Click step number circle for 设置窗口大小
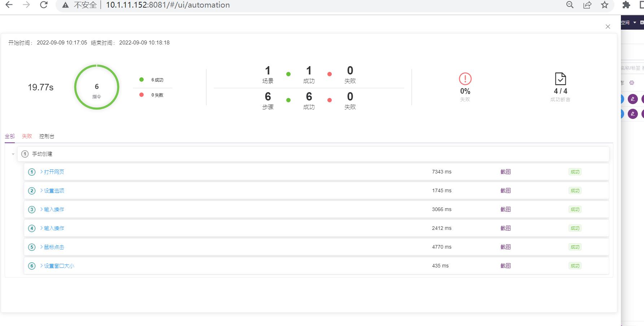644x326 pixels. tap(32, 266)
